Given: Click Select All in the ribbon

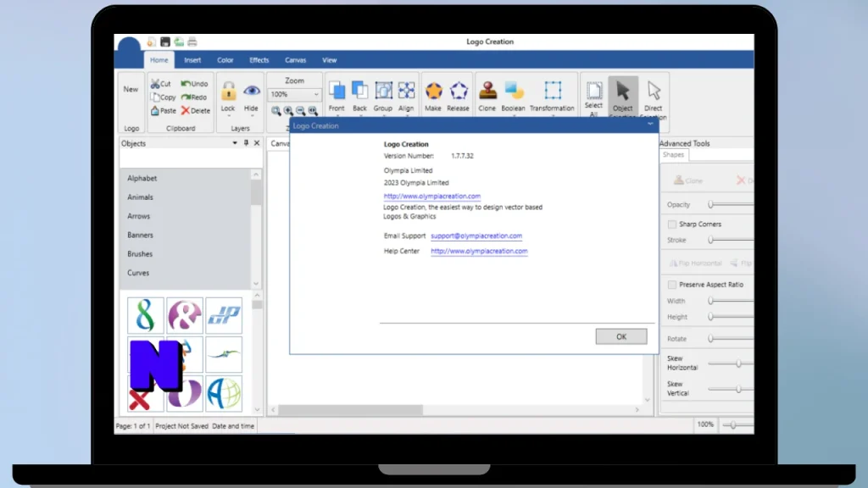Looking at the screenshot, I should tap(593, 98).
